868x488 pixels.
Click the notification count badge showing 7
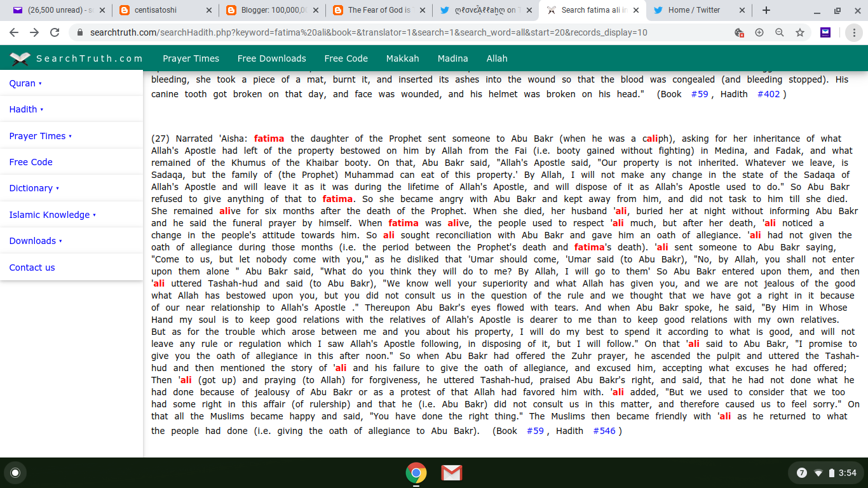802,473
